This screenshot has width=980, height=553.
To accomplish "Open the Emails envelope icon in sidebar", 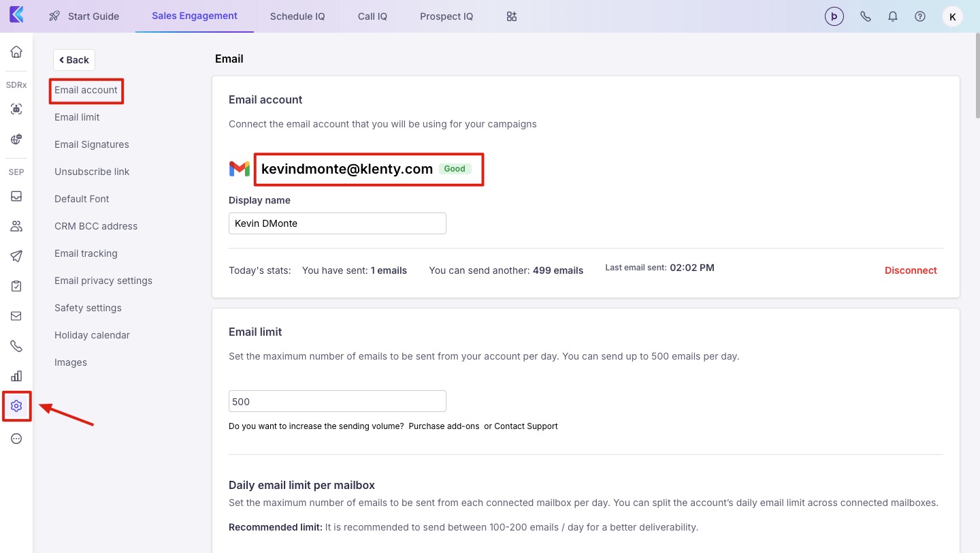I will click(x=16, y=316).
